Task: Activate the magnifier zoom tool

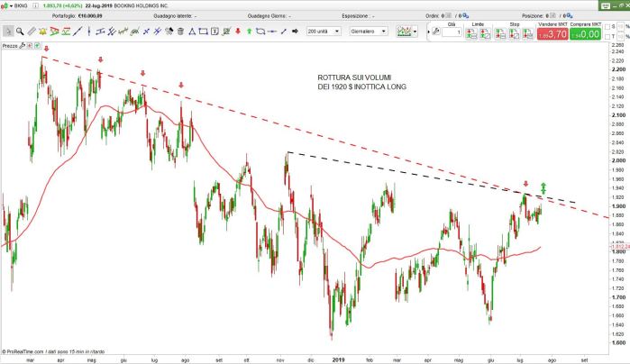Action: coord(19,32)
